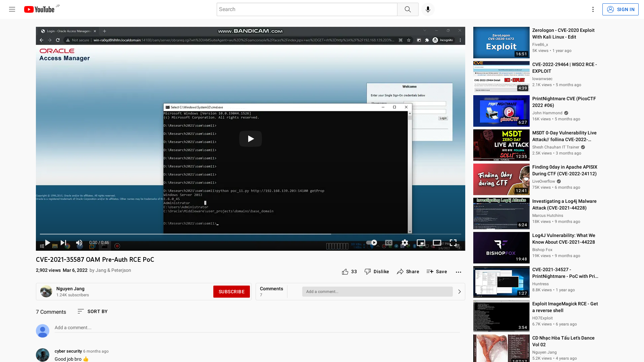The image size is (644, 362).
Task: Click the video title CVE-2021-35587 OAM text
Action: click(95, 259)
